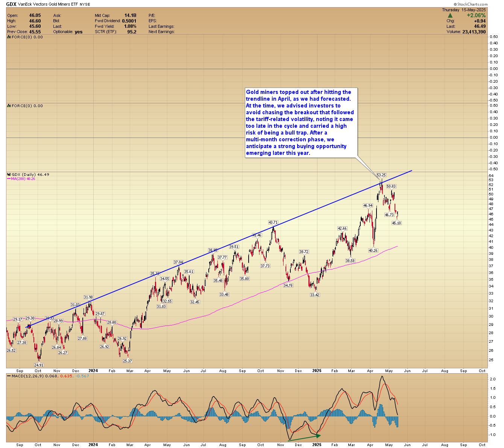Click the green divergence arrow on MACD panel
This screenshot has height=448, width=504.
click(x=305, y=437)
